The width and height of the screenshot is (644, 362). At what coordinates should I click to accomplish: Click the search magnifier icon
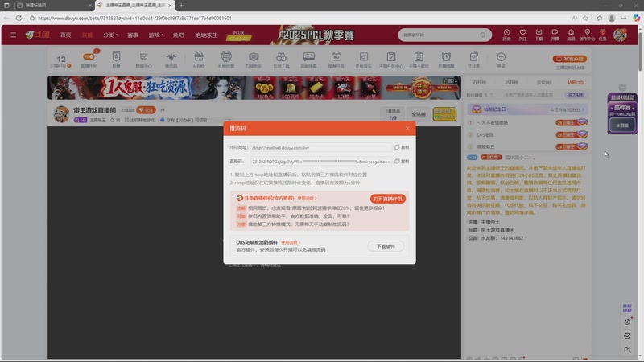click(x=483, y=35)
